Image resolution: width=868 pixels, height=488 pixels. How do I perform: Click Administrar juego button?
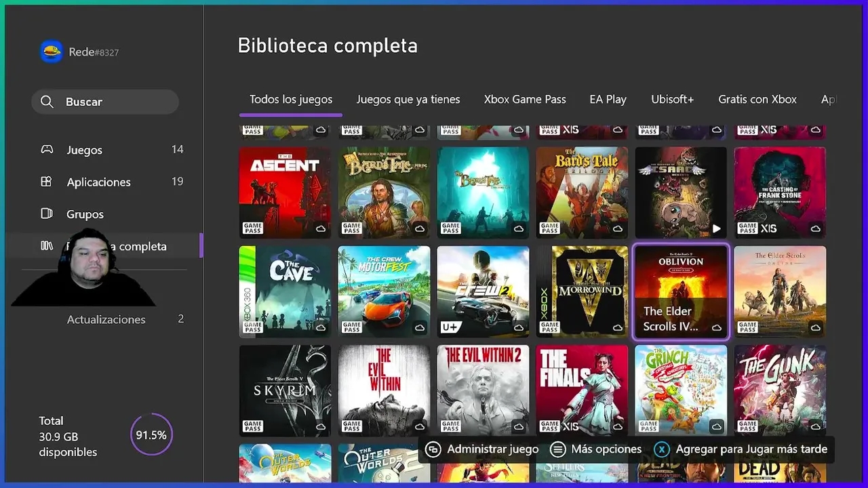coord(482,449)
